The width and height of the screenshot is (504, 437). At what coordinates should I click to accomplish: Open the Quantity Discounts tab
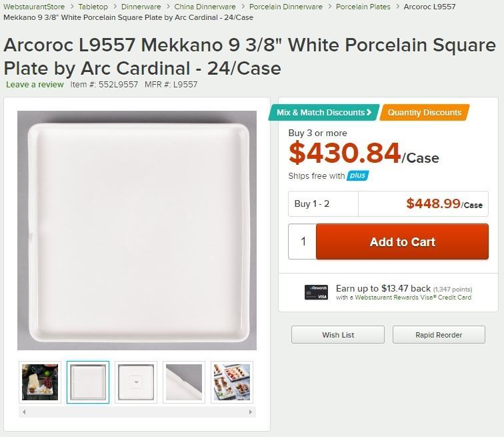tap(425, 113)
